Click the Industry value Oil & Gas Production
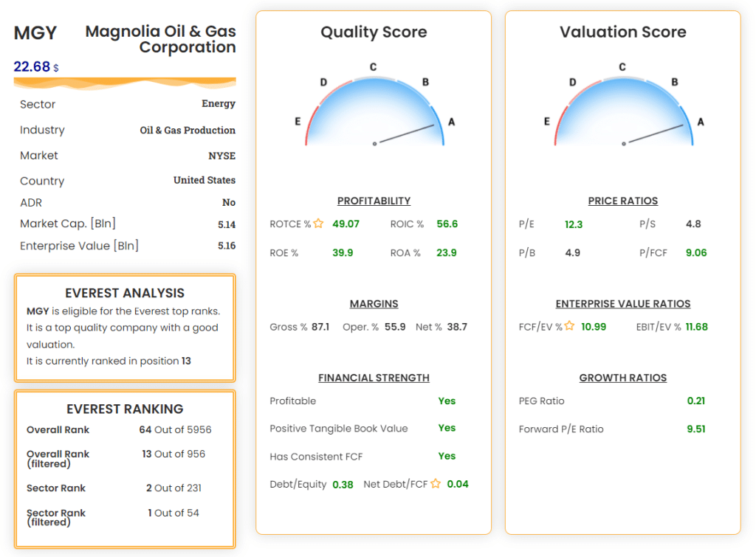 click(x=188, y=130)
